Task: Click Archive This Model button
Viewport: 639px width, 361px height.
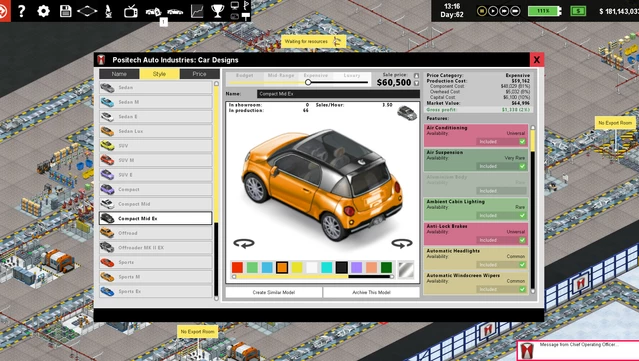Action: point(371,292)
